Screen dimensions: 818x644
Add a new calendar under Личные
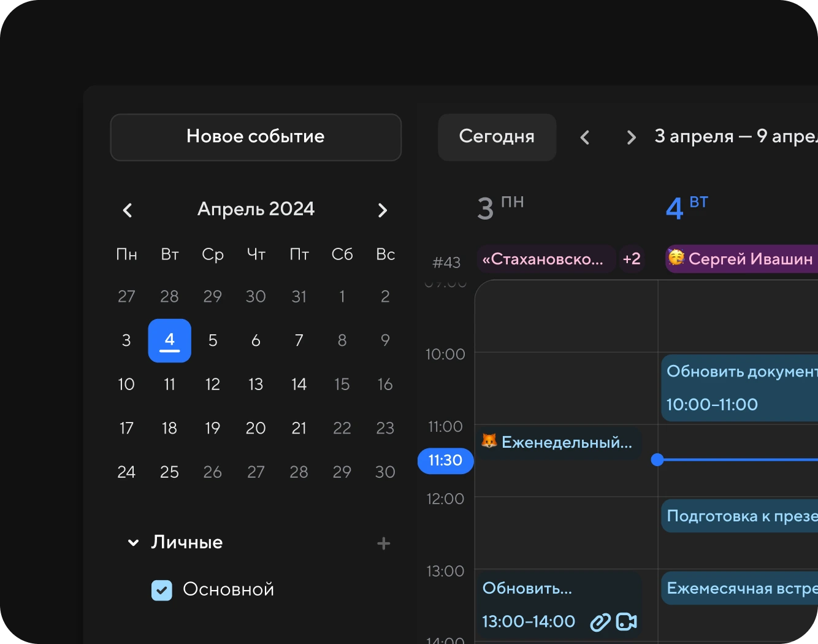(x=383, y=543)
